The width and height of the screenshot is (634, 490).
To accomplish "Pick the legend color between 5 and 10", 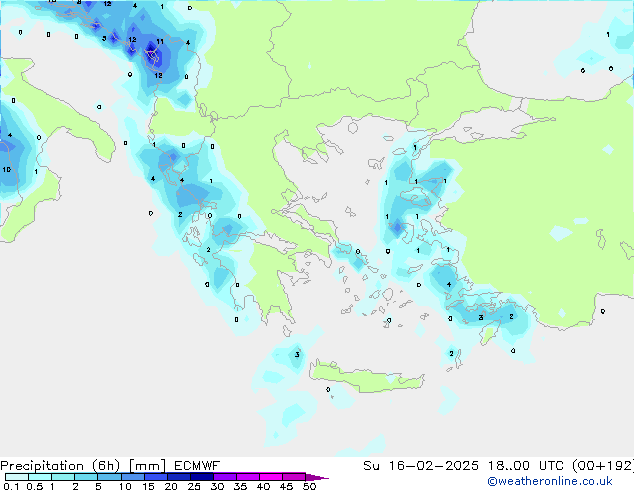I will 111,477.
